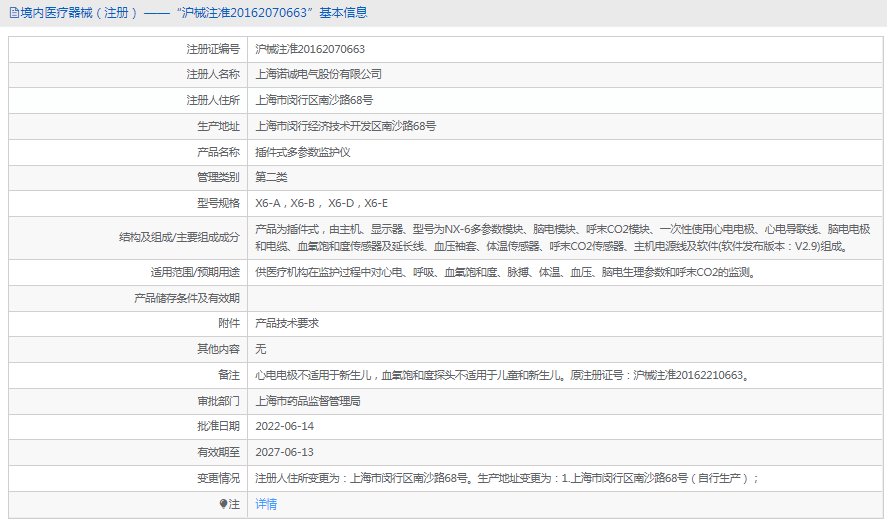Click production address 上海市闵行经济技术开发区南沙路68号

tap(346, 126)
